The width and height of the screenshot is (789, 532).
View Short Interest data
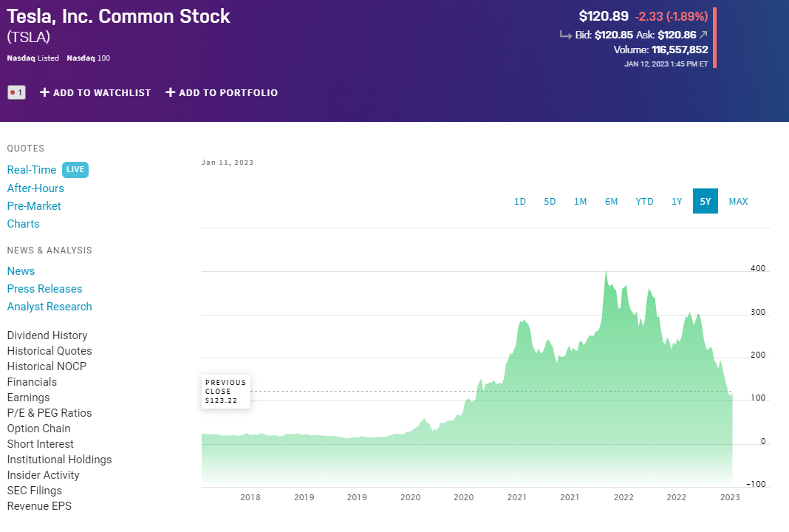[x=40, y=444]
